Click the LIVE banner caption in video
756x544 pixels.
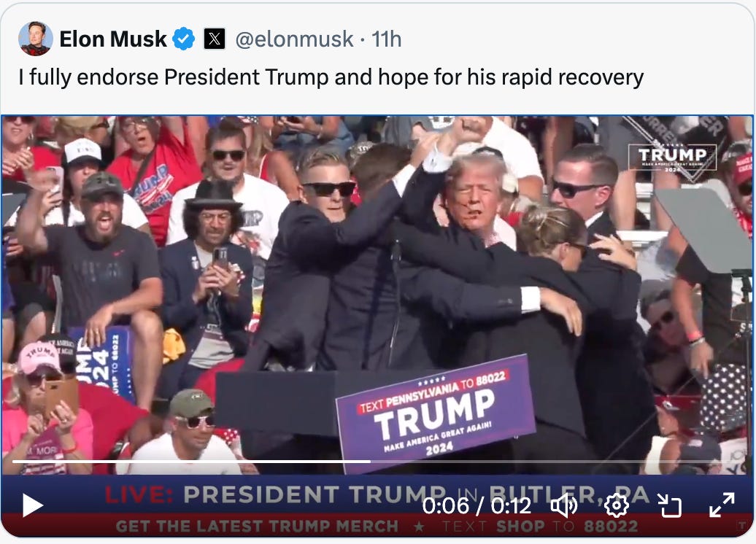[377, 495]
